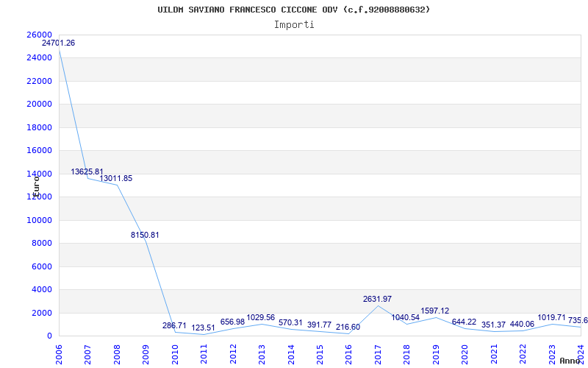Click the 2006 x-axis year label

pos(59,354)
